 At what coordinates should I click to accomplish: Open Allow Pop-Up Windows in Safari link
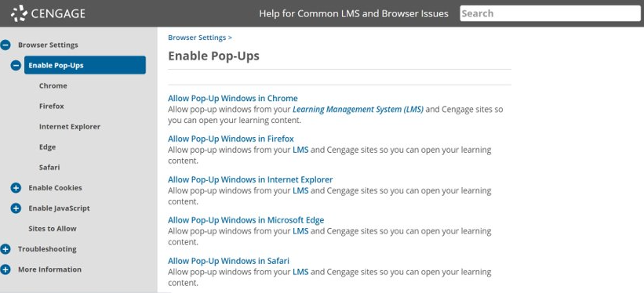(x=229, y=261)
